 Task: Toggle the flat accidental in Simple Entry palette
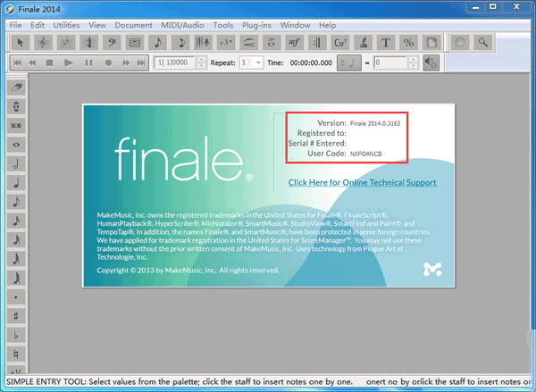tap(16, 335)
